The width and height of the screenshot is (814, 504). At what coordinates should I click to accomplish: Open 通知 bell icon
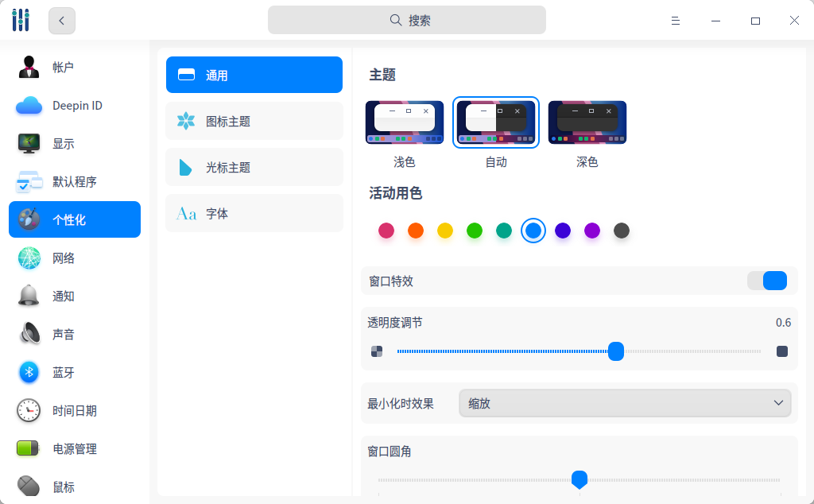pos(29,296)
